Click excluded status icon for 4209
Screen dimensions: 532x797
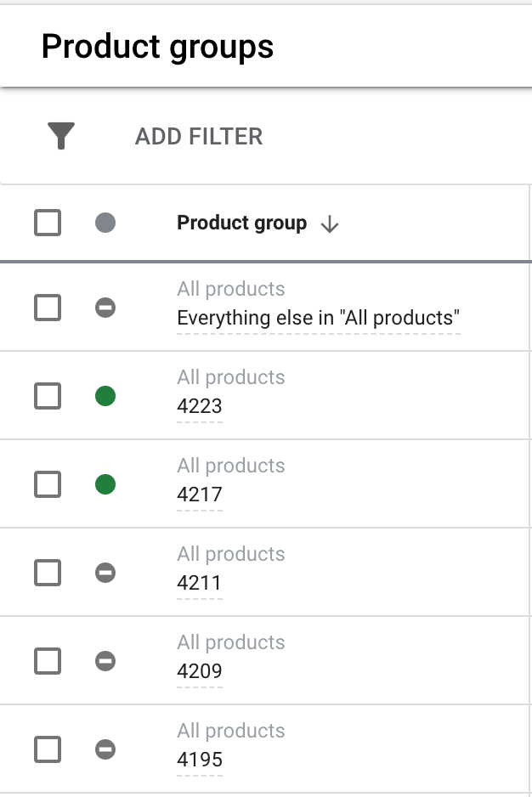click(x=105, y=661)
